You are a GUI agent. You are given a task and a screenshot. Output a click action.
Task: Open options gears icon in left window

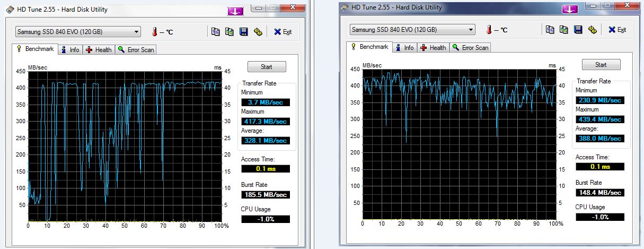click(x=258, y=32)
